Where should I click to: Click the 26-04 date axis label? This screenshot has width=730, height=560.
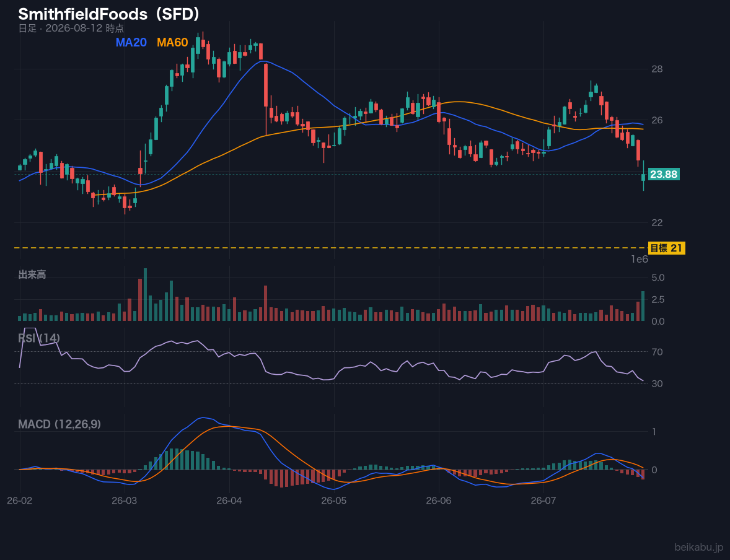tap(229, 501)
